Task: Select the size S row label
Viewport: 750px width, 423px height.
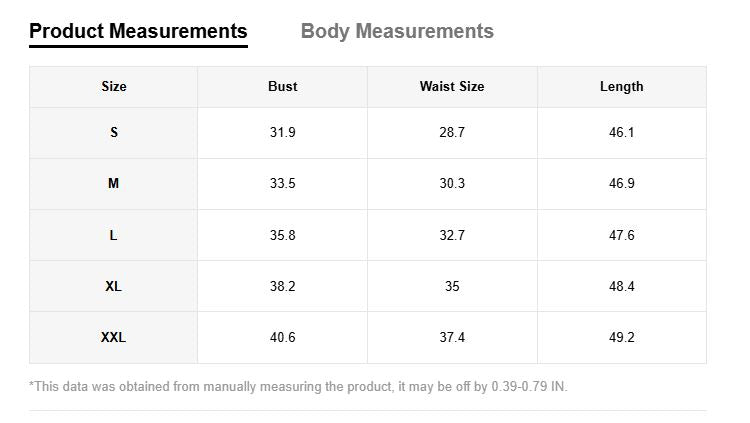Action: 114,133
